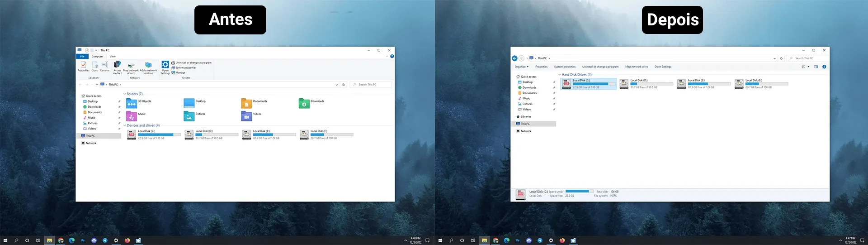868x245 pixels.
Task: Click Help icon in Depois window
Action: click(x=824, y=67)
